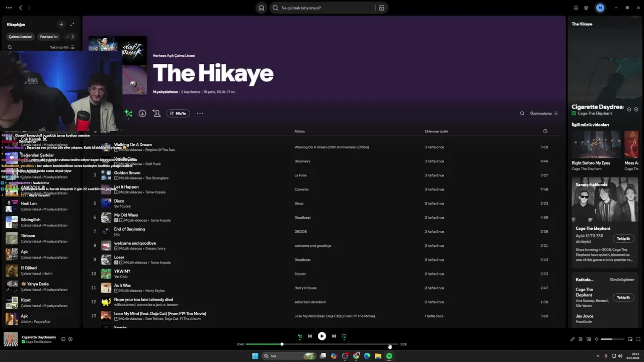The image size is (644, 362).
Task: Hide Cigarette Daydreams via the minus icon in the player bar
Action: pos(63,339)
